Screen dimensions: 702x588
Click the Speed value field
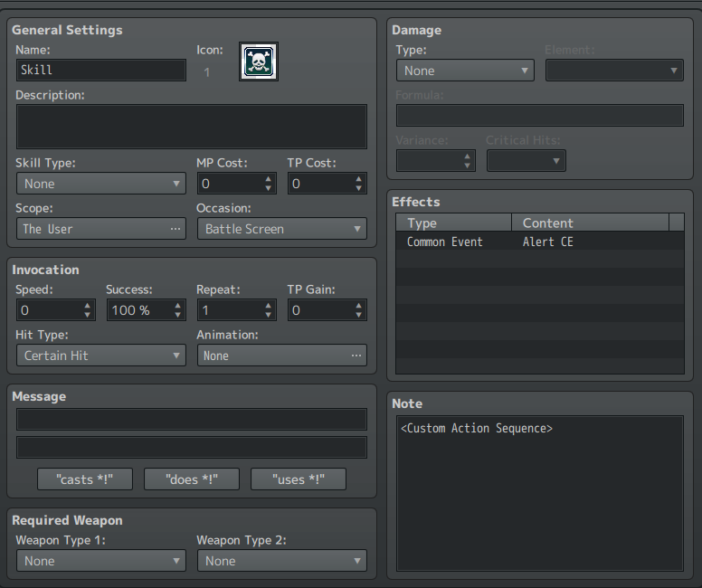56,310
